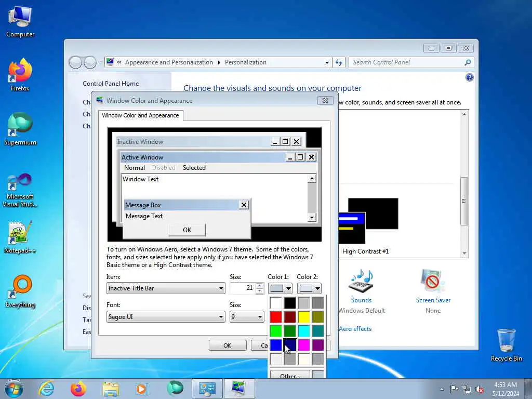Switch to Control Panel taskbar button

tap(207, 389)
